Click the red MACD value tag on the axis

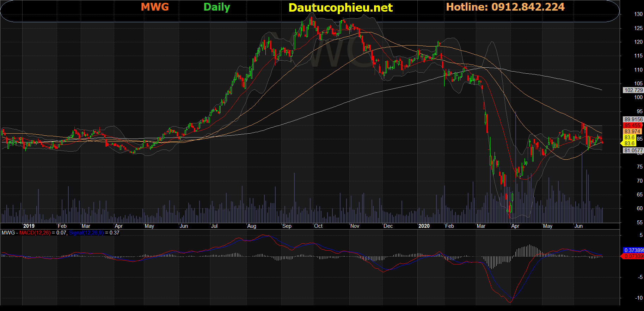(x=633, y=256)
